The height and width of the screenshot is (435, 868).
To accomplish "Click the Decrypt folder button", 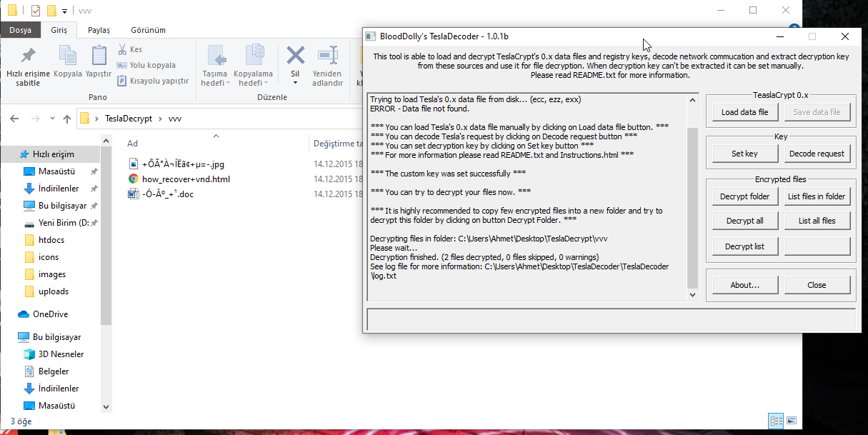I will [744, 196].
